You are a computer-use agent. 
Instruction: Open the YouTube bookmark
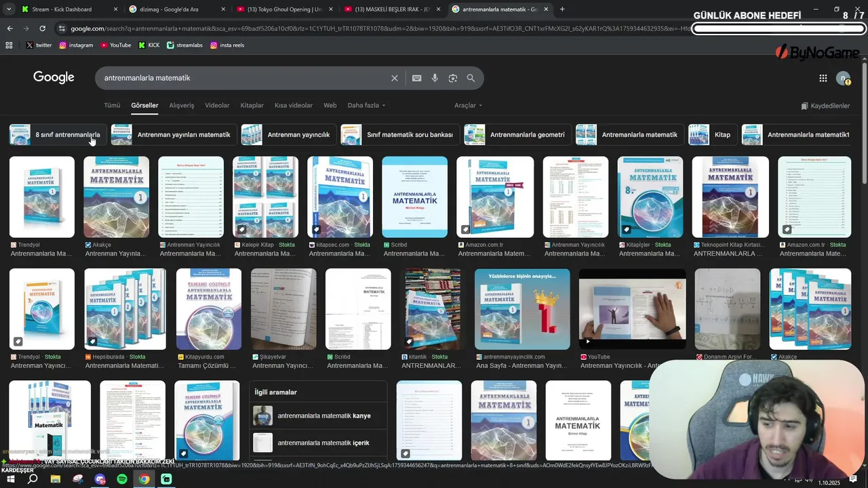[x=115, y=45]
